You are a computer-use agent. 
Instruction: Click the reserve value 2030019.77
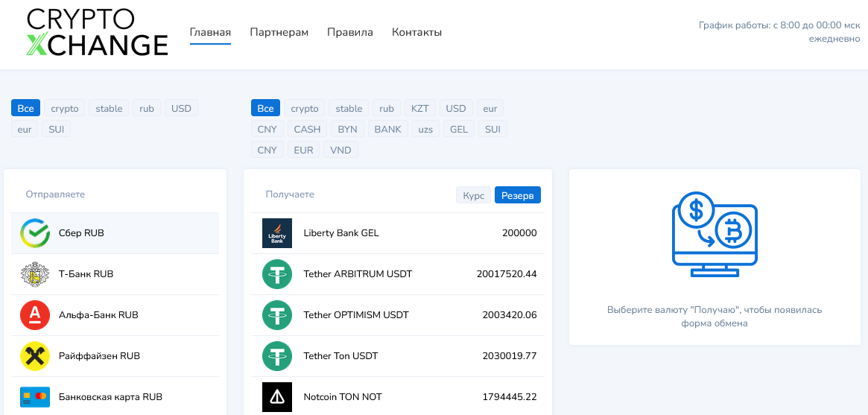pos(510,356)
